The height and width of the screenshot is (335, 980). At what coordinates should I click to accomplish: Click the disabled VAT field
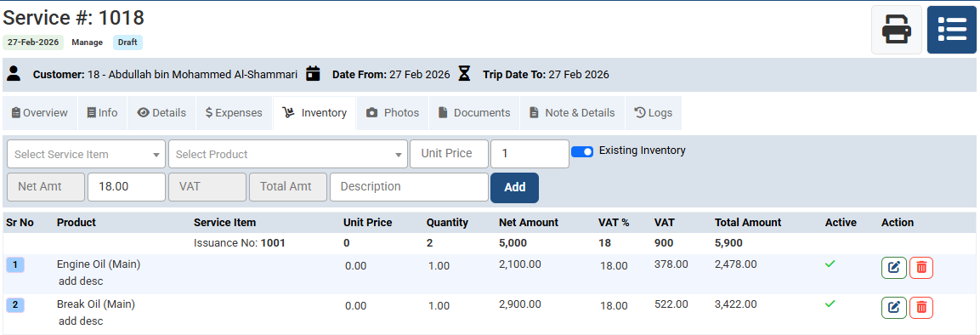click(207, 187)
